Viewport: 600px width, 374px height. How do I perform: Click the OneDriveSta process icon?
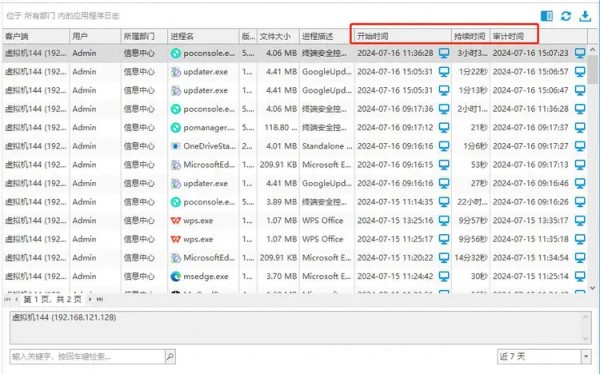click(176, 146)
